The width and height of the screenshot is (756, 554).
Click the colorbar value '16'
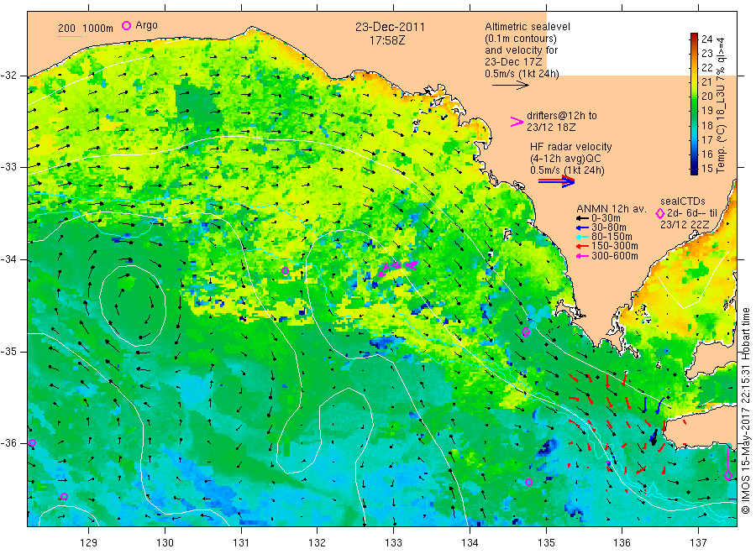(x=706, y=154)
